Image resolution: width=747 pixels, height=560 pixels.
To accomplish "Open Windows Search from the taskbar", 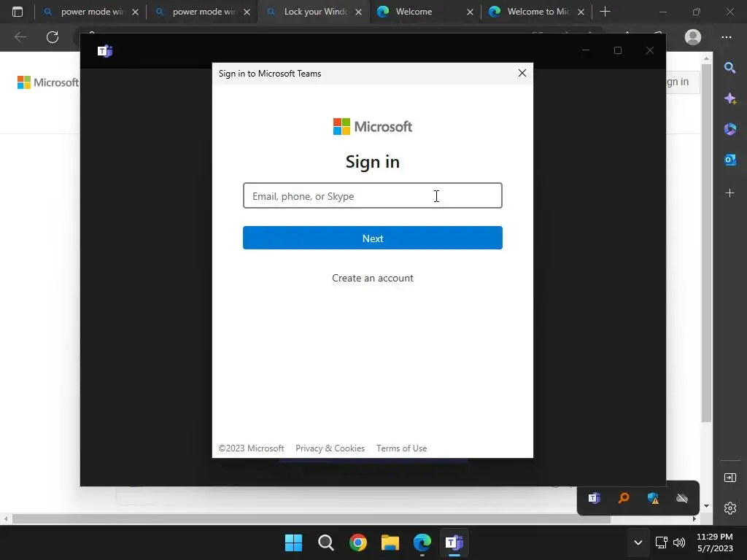I will pyautogui.click(x=326, y=542).
